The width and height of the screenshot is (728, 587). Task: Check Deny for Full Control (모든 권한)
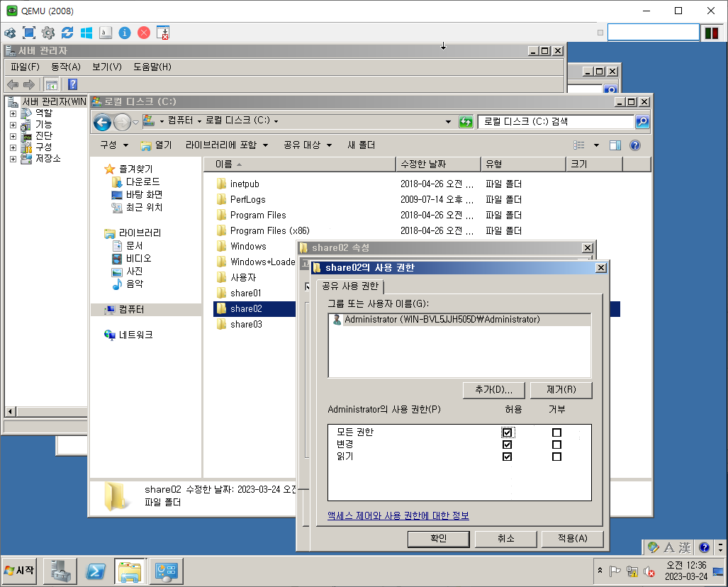pos(556,432)
